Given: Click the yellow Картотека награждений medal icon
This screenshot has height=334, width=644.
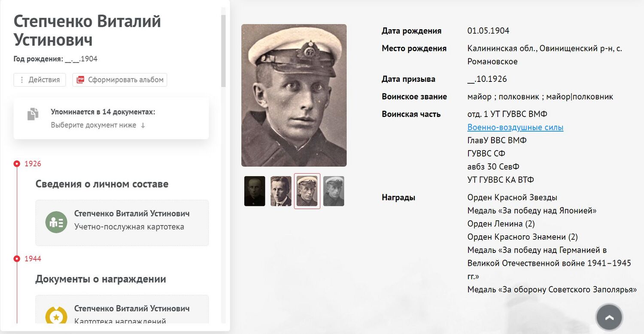Looking at the screenshot, I should click(56, 316).
